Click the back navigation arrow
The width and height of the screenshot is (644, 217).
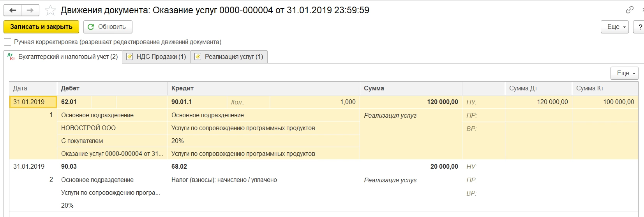(x=12, y=11)
